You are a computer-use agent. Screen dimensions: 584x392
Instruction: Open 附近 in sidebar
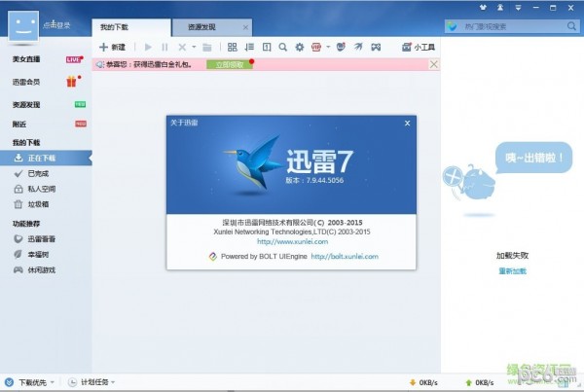pos(19,124)
